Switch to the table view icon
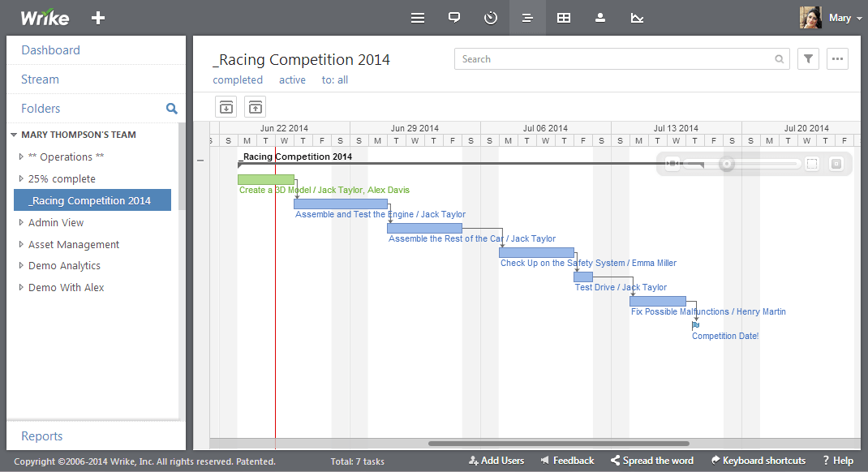This screenshot has height=472, width=868. [x=563, y=18]
